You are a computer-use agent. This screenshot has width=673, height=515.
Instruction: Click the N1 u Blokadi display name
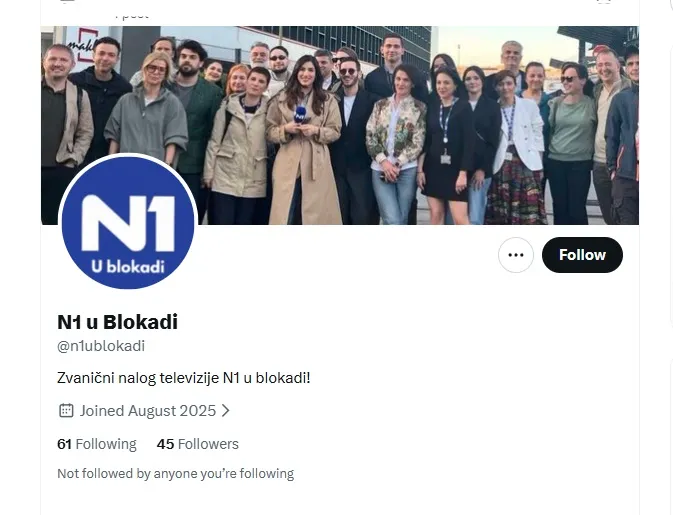click(x=117, y=322)
